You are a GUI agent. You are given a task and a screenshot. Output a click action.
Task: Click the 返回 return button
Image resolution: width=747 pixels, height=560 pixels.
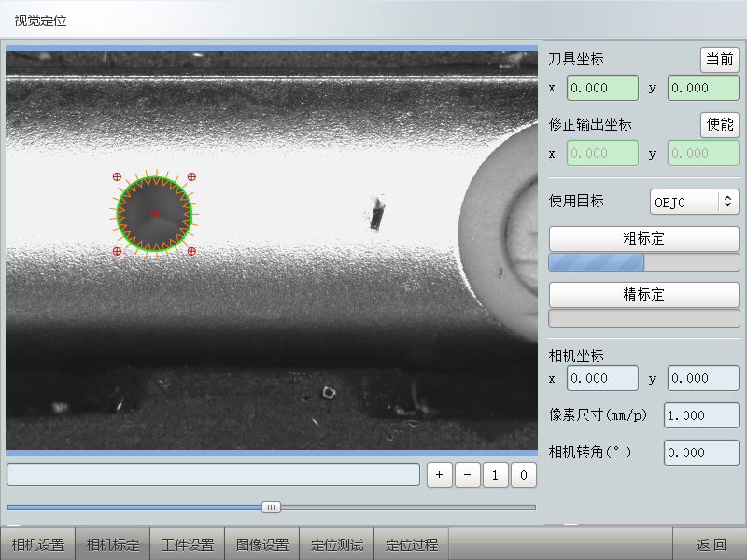711,545
